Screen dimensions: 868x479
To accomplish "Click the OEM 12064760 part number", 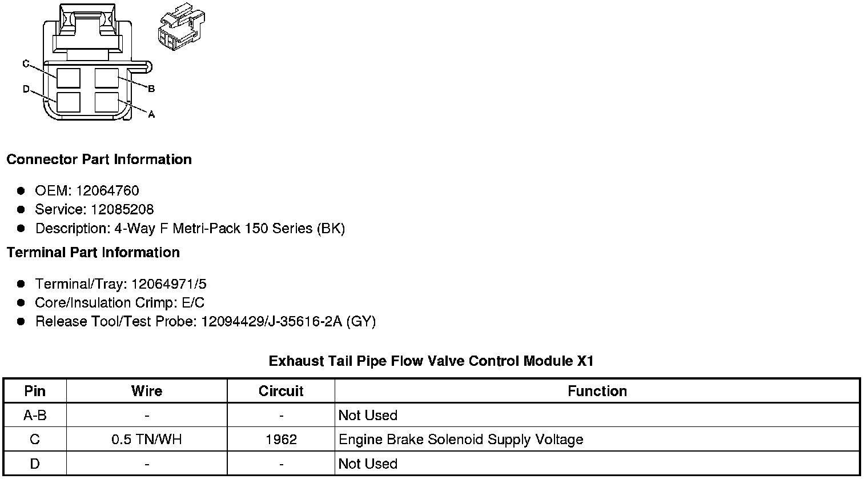I will click(x=87, y=191).
